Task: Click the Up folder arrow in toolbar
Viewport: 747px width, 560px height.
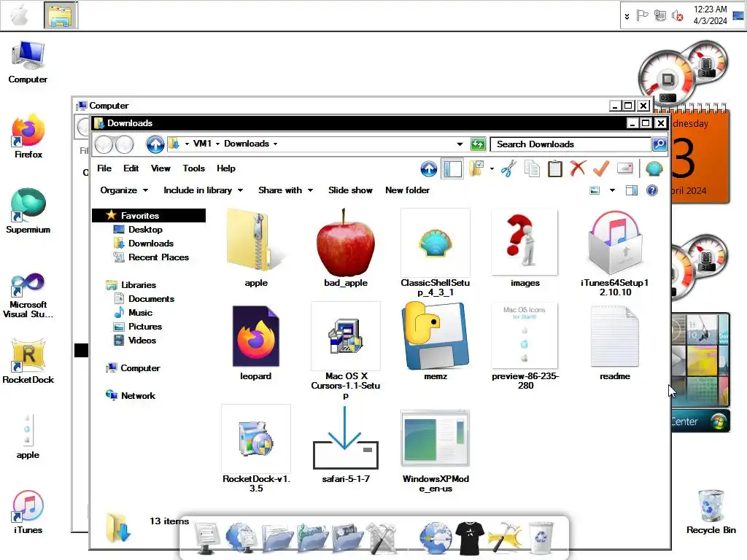Action: (x=429, y=168)
